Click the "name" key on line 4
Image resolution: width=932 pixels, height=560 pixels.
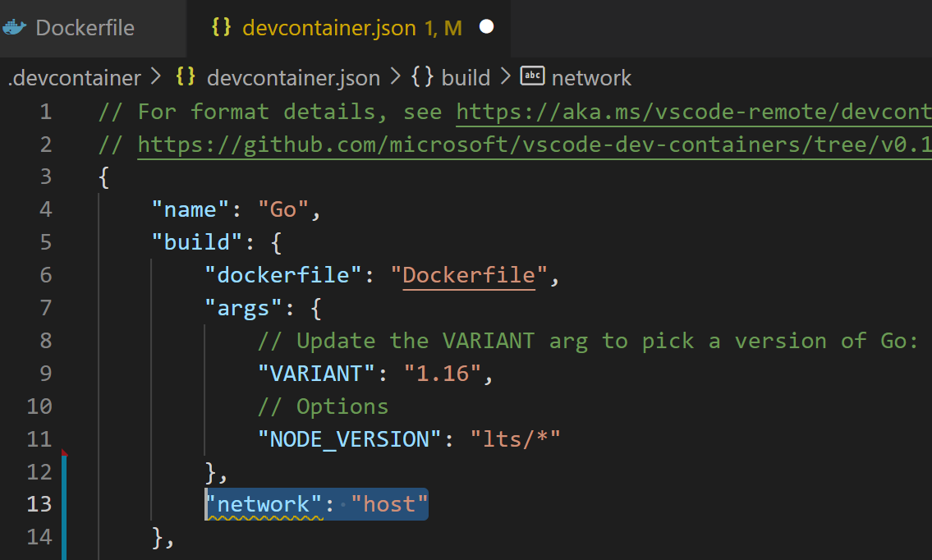pos(191,210)
